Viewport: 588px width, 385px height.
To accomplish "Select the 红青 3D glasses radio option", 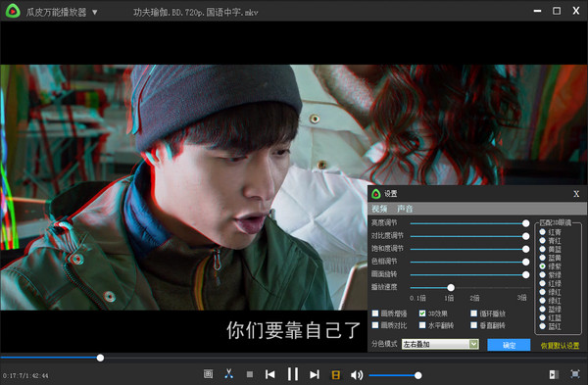I will click(542, 231).
